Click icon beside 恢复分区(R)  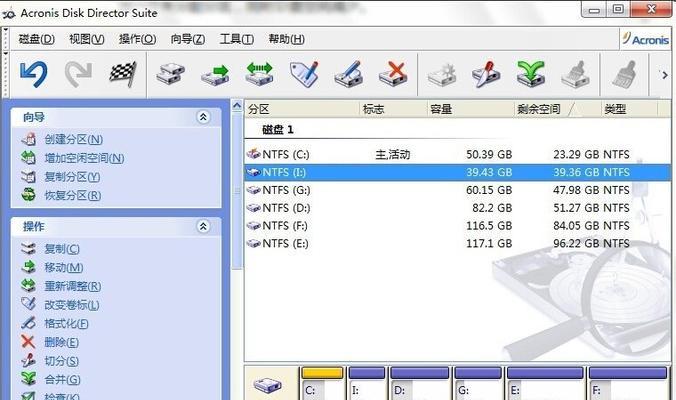[28, 195]
